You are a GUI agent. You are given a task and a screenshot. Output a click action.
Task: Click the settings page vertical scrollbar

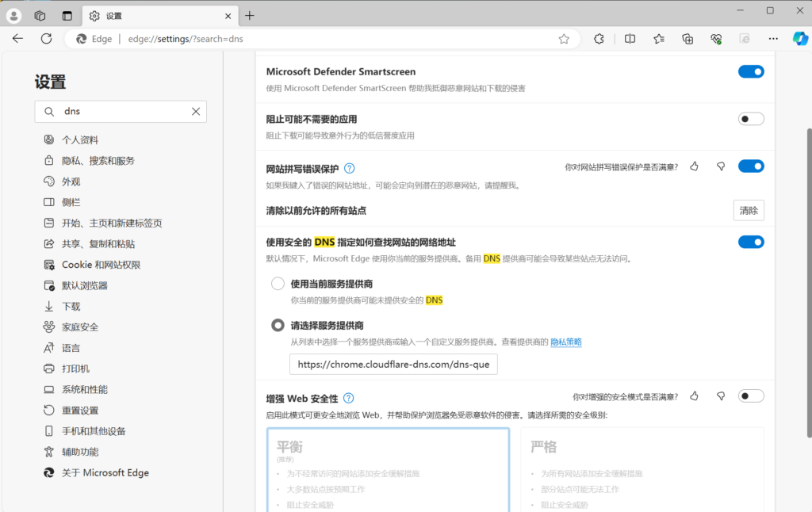tap(809, 282)
